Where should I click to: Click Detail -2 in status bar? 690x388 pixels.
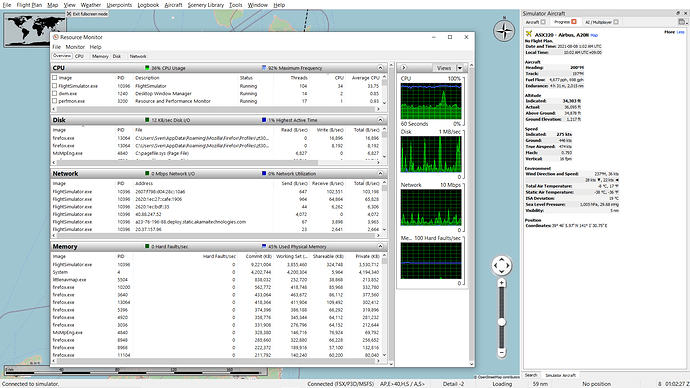pos(453,384)
